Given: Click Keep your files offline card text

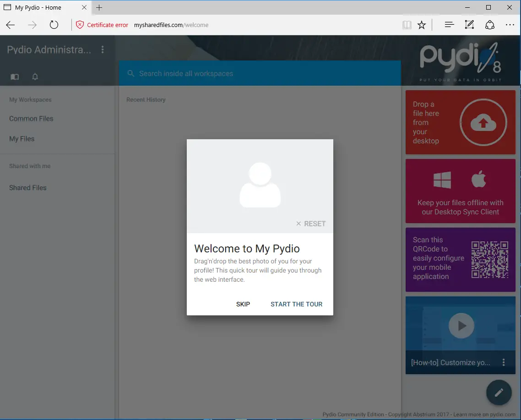Looking at the screenshot, I should tap(461, 207).
